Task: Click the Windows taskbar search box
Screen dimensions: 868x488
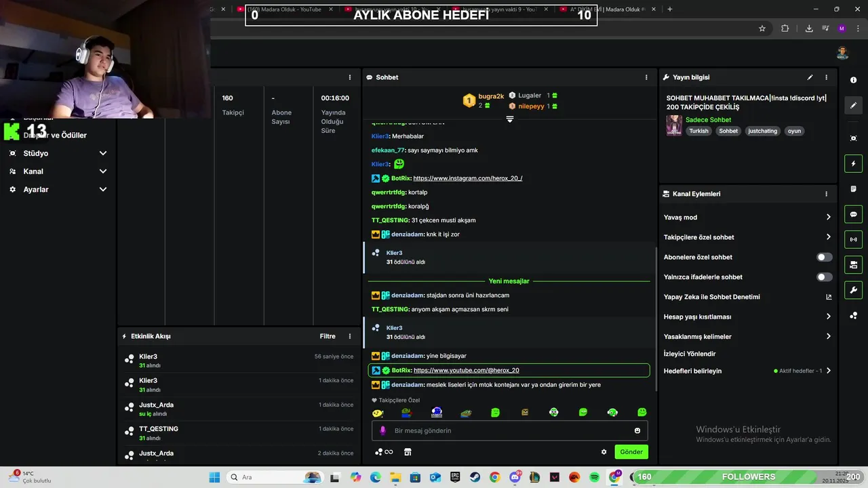Action: point(274,477)
